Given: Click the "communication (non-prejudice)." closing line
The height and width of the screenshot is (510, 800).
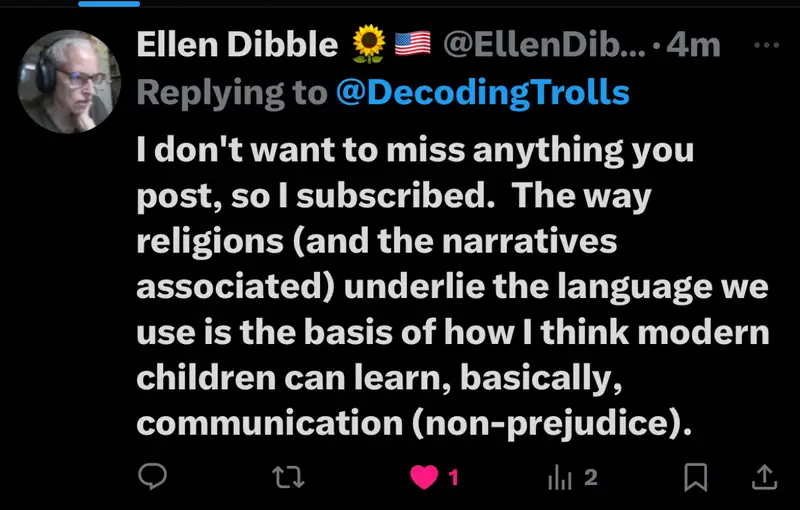Looking at the screenshot, I should (414, 423).
